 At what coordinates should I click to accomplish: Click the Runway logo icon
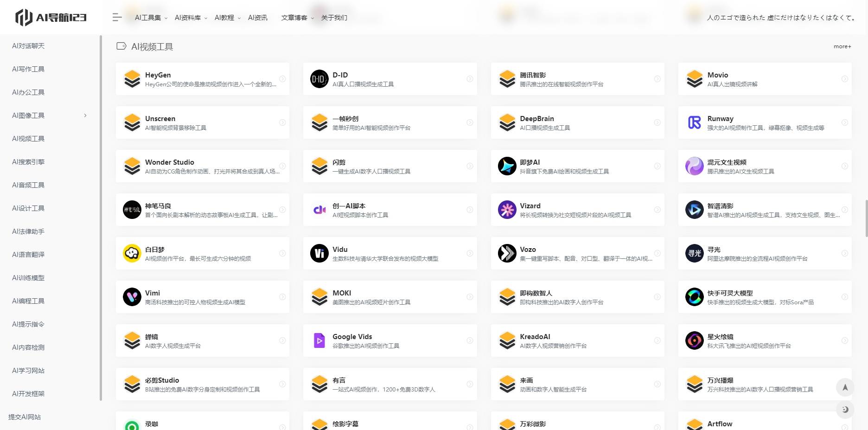pos(695,122)
